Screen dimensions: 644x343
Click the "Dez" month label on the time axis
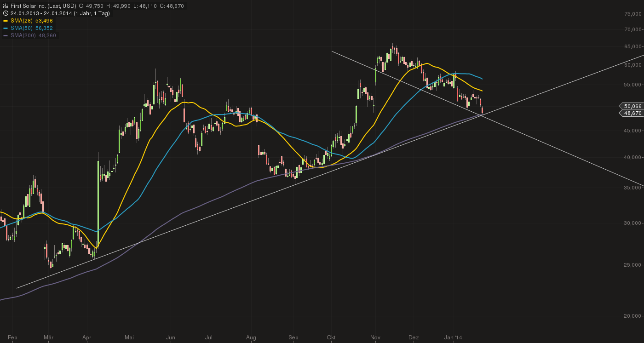414,337
